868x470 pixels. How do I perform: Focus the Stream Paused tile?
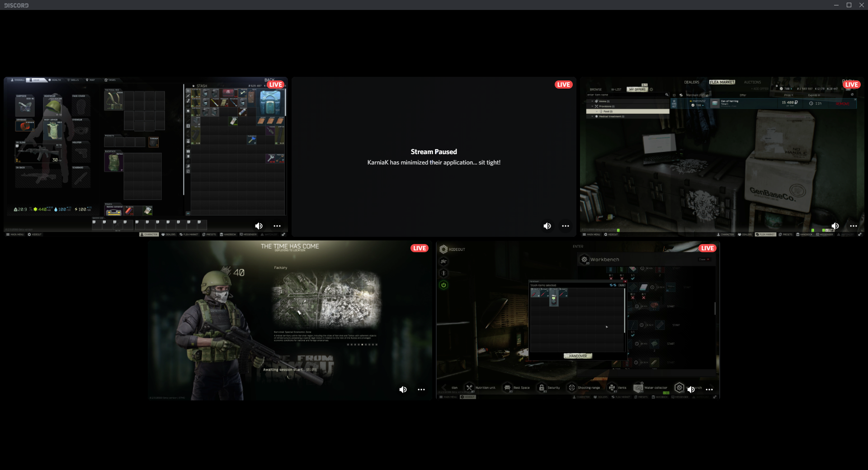[x=434, y=157]
